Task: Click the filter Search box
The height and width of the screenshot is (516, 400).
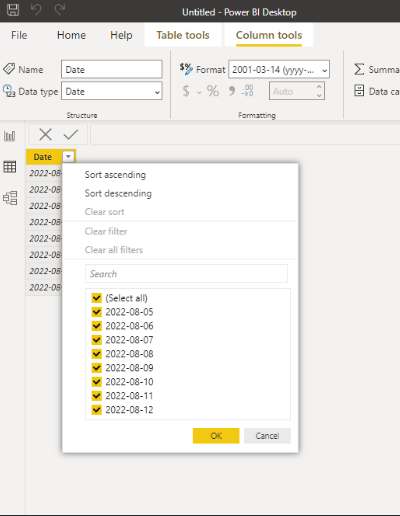Action: (x=186, y=274)
